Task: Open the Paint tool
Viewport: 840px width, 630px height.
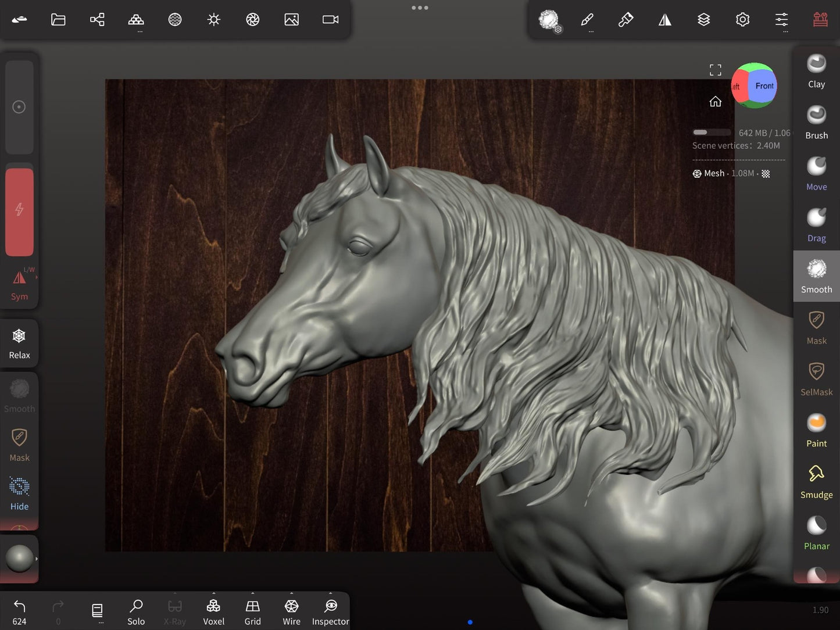Action: coord(816,428)
